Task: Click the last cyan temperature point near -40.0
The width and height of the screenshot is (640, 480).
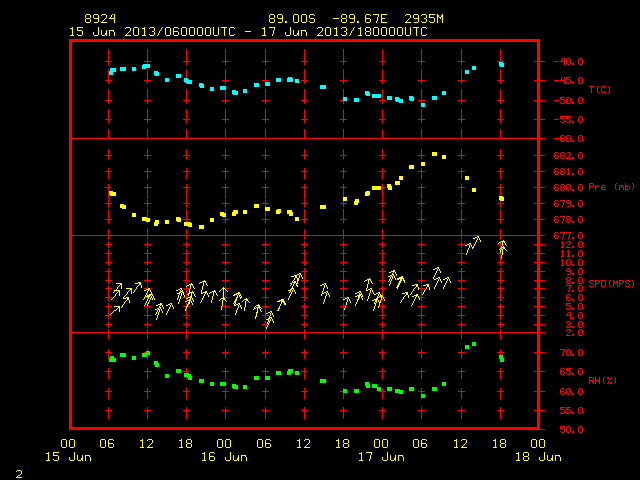Action: (501, 64)
